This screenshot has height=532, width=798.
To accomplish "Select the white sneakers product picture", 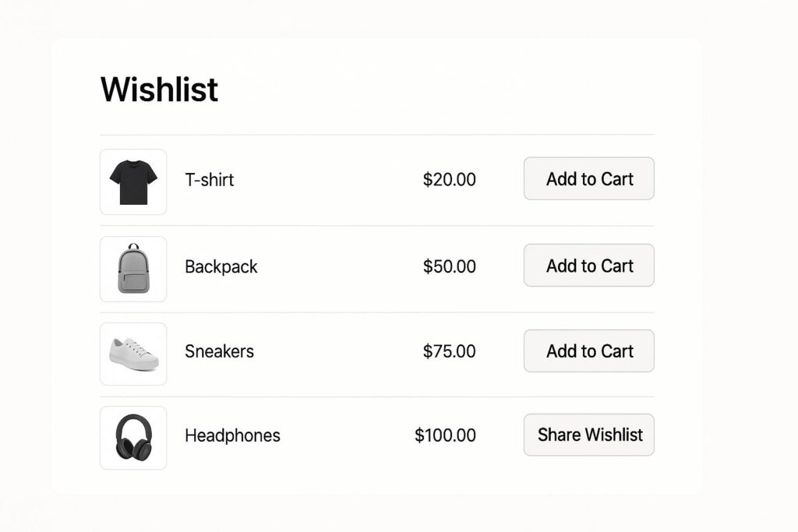I will point(133,354).
